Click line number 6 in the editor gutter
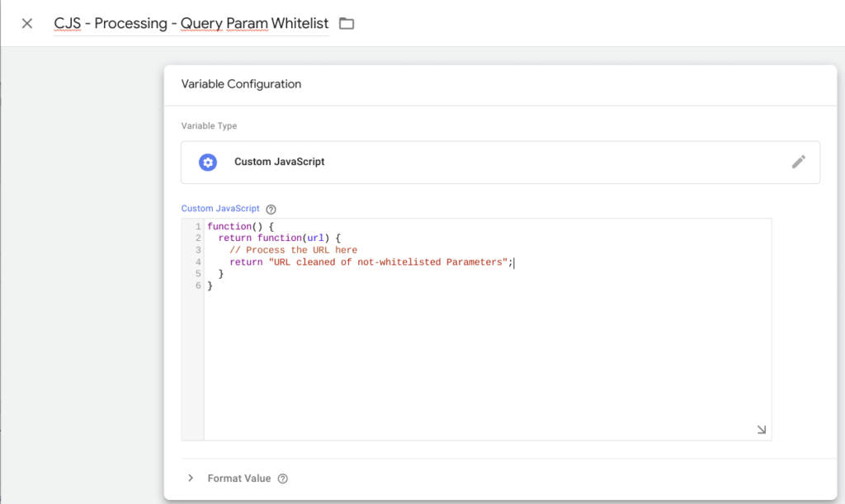This screenshot has height=504, width=845. (x=198, y=285)
